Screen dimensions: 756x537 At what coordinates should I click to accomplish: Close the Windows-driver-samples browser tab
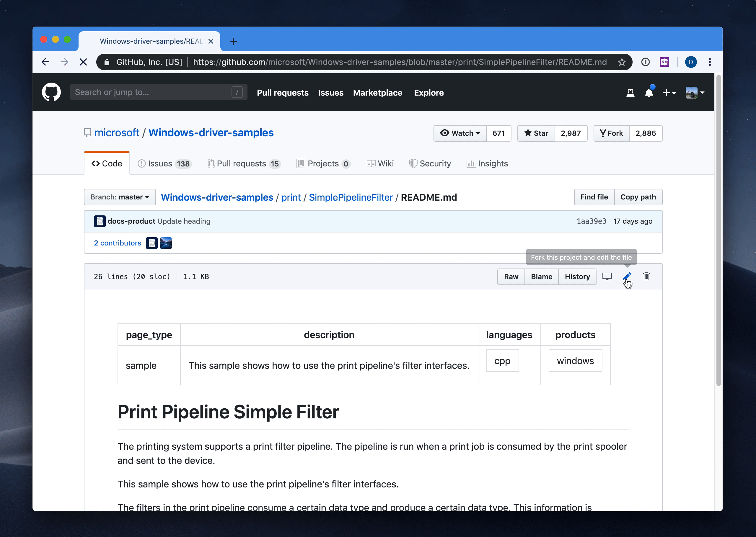point(211,41)
